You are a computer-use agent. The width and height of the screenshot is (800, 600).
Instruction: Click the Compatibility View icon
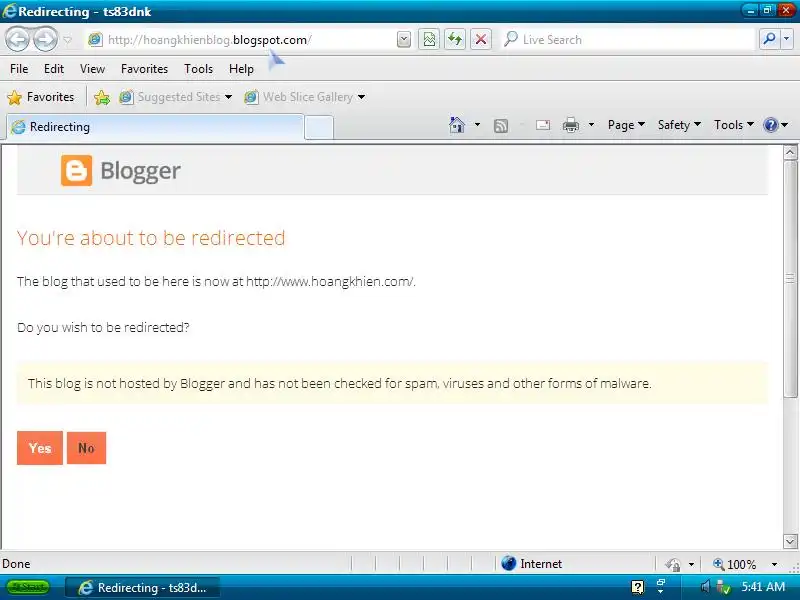429,39
